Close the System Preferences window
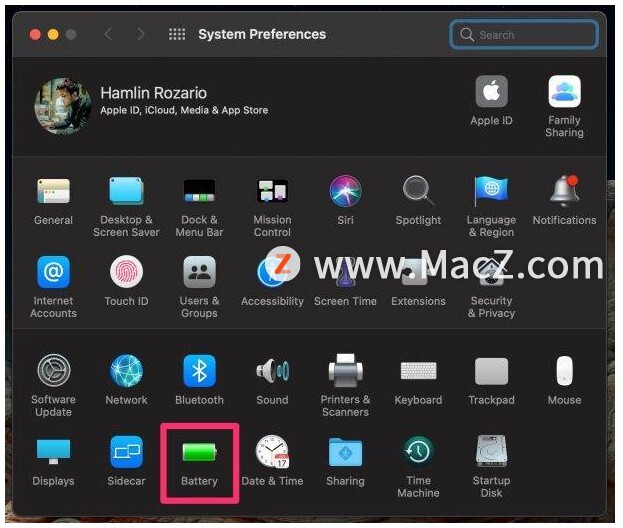 [x=35, y=35]
